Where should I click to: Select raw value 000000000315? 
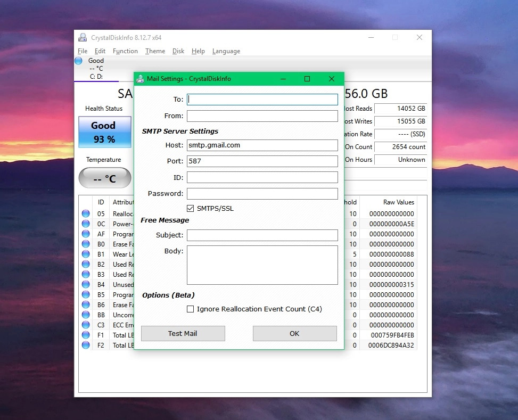pyautogui.click(x=391, y=284)
